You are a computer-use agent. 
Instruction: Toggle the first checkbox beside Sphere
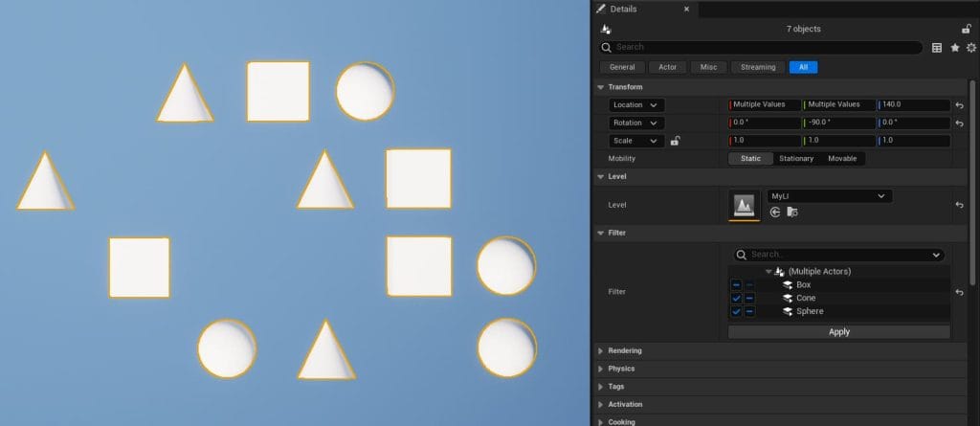pyautogui.click(x=736, y=312)
